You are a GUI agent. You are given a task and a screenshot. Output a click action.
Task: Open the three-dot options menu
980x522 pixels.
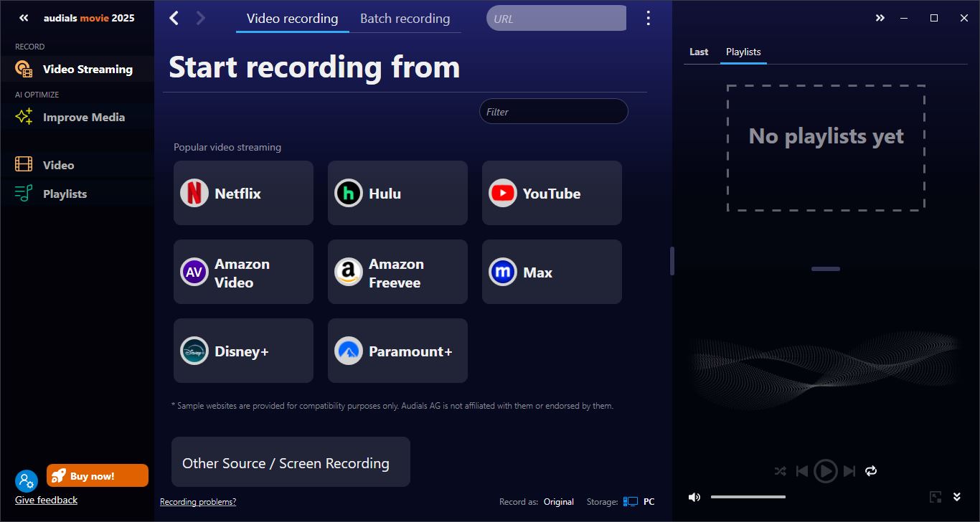coord(649,18)
